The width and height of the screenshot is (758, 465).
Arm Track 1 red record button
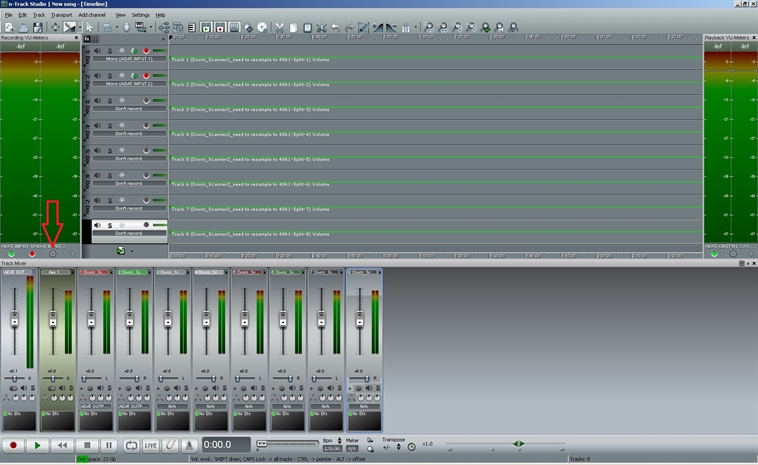[x=146, y=50]
